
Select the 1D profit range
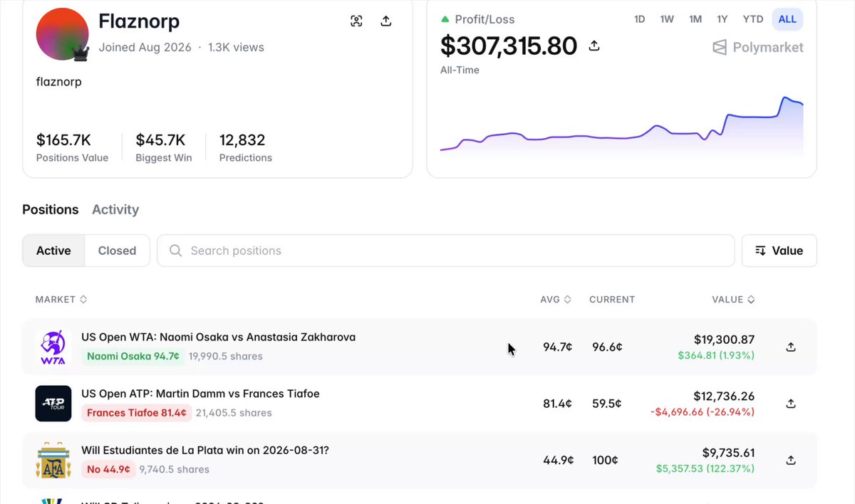tap(640, 19)
